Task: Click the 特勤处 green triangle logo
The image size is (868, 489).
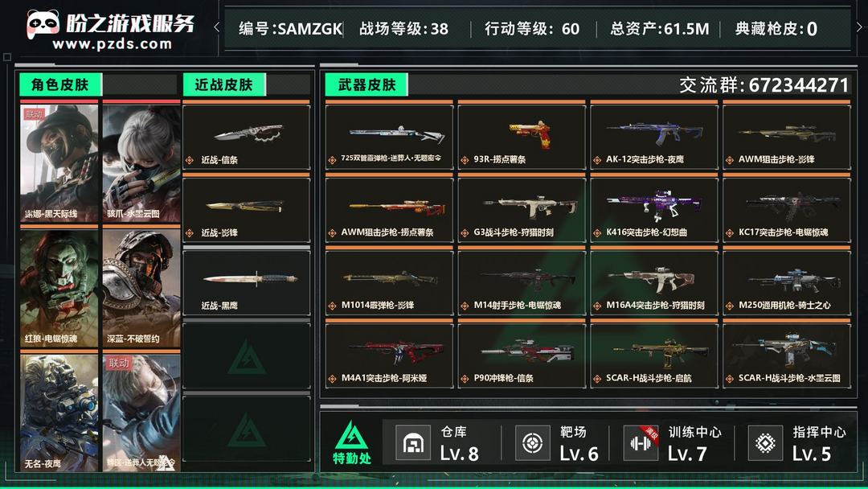Action: tap(351, 436)
